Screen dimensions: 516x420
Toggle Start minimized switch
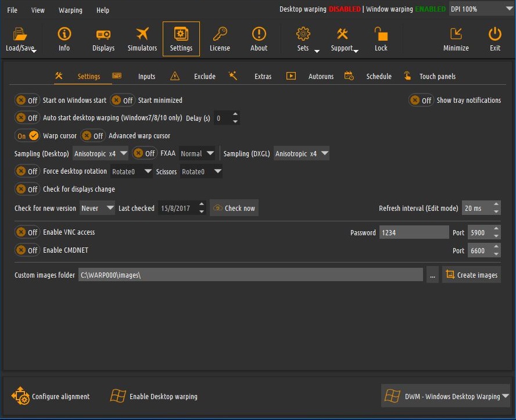tap(123, 100)
